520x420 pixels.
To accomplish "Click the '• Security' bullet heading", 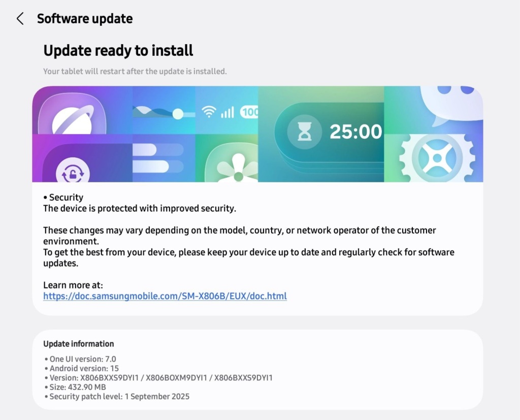I will pyautogui.click(x=63, y=198).
